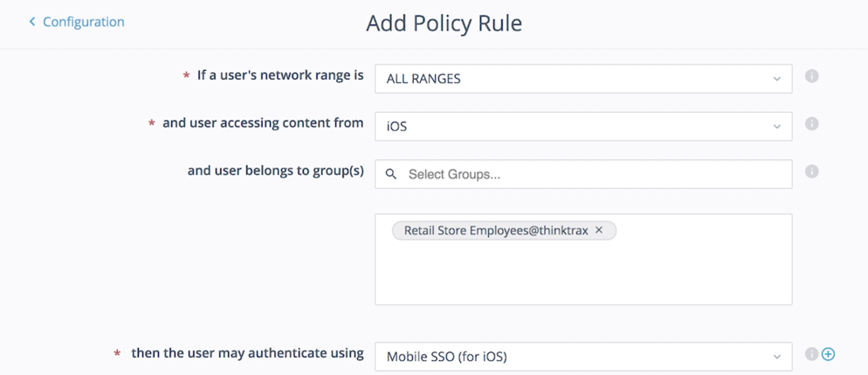Click the "If a user's network range is" label
The width and height of the screenshot is (868, 375).
pyautogui.click(x=279, y=76)
